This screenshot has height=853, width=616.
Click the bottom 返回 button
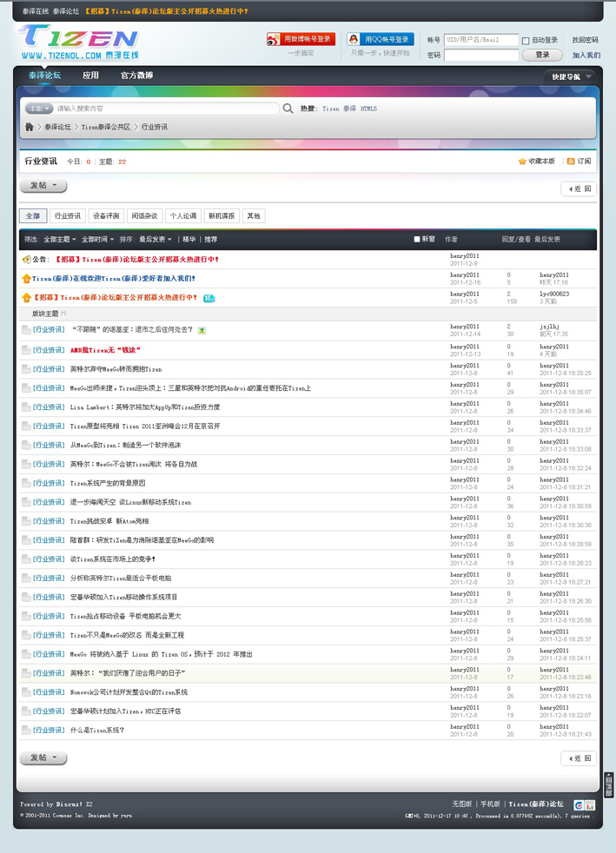click(x=579, y=758)
